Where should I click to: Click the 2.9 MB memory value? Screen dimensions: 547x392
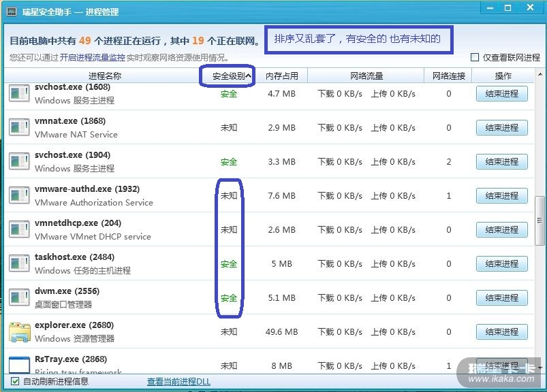tap(281, 128)
